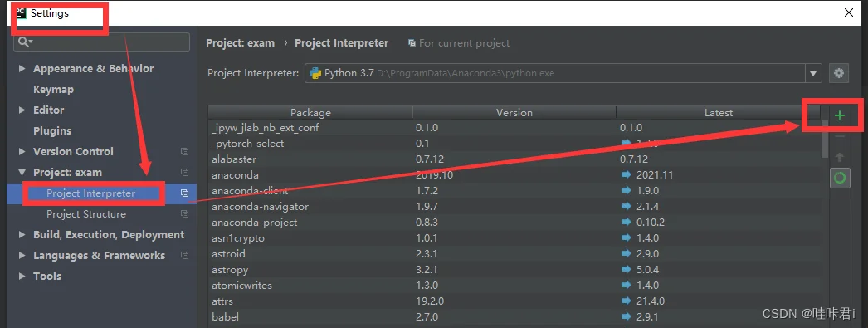The image size is (868, 328).
Task: Click the copy icon beside Project: exam
Action: (184, 173)
